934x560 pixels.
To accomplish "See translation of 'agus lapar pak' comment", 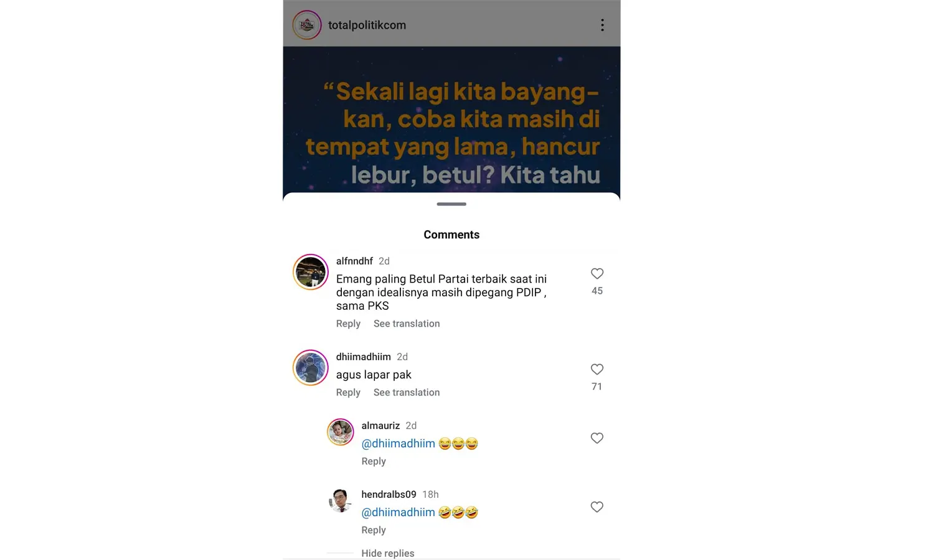I will tap(407, 393).
